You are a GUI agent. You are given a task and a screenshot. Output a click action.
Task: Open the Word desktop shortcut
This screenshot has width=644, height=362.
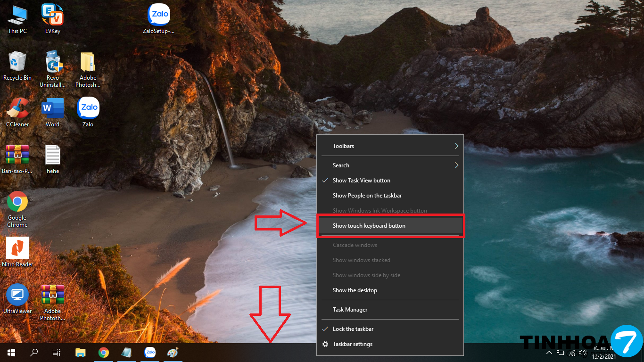(52, 112)
